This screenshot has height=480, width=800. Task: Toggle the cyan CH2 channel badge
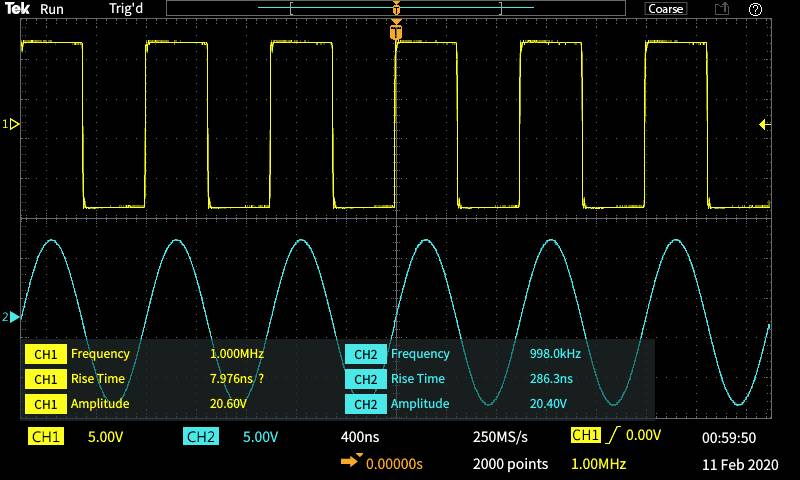pos(201,437)
